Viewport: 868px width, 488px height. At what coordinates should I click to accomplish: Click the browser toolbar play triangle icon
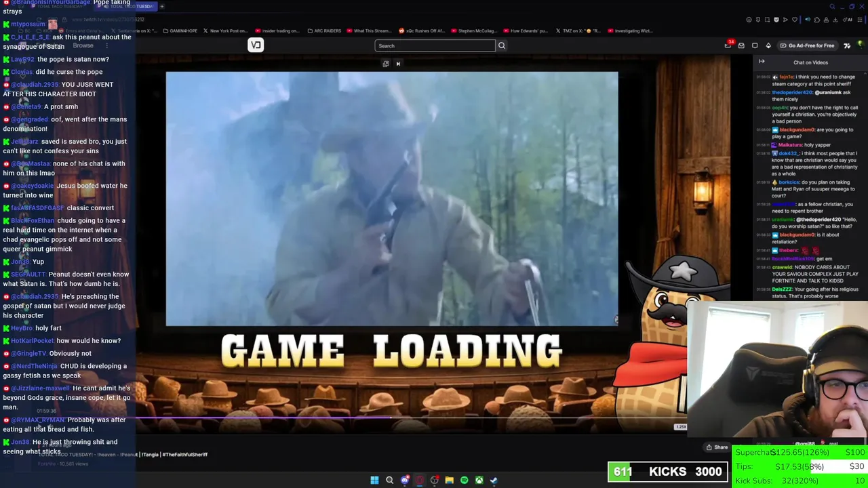coord(787,20)
